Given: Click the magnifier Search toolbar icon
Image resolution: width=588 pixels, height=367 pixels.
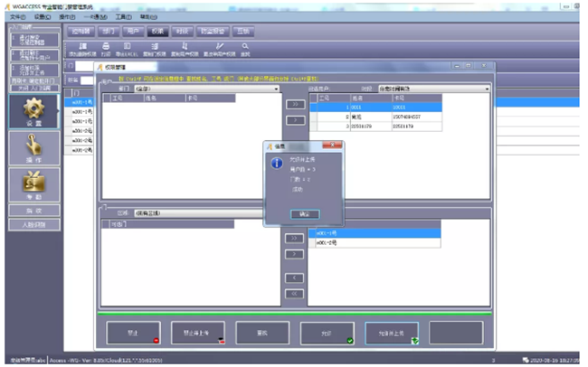Looking at the screenshot, I should point(245,47).
